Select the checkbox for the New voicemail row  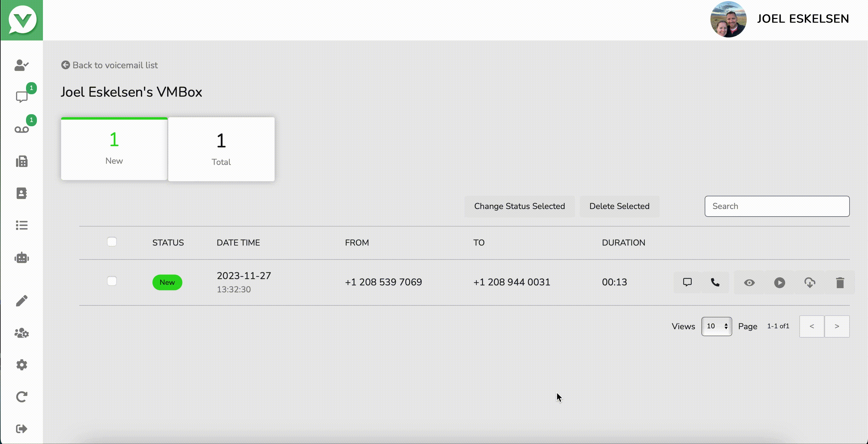112,281
